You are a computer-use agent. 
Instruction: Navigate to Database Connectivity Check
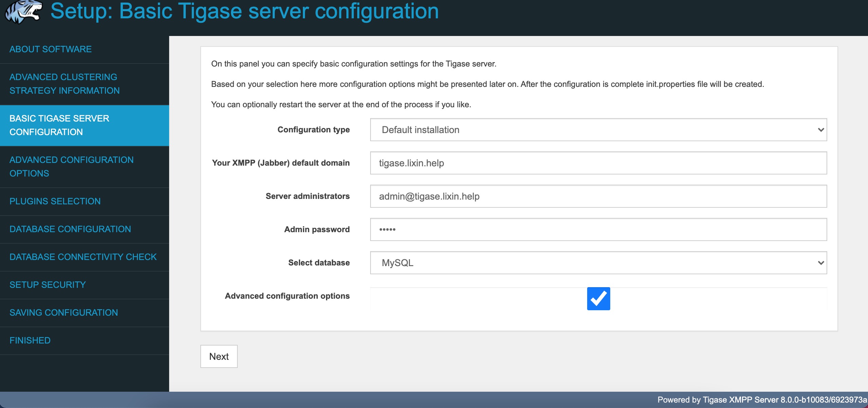84,257
